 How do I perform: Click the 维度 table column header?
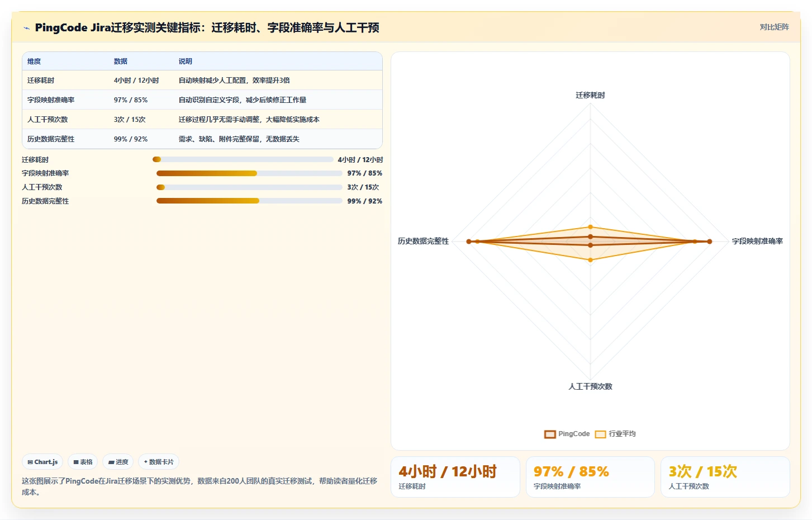click(x=34, y=62)
